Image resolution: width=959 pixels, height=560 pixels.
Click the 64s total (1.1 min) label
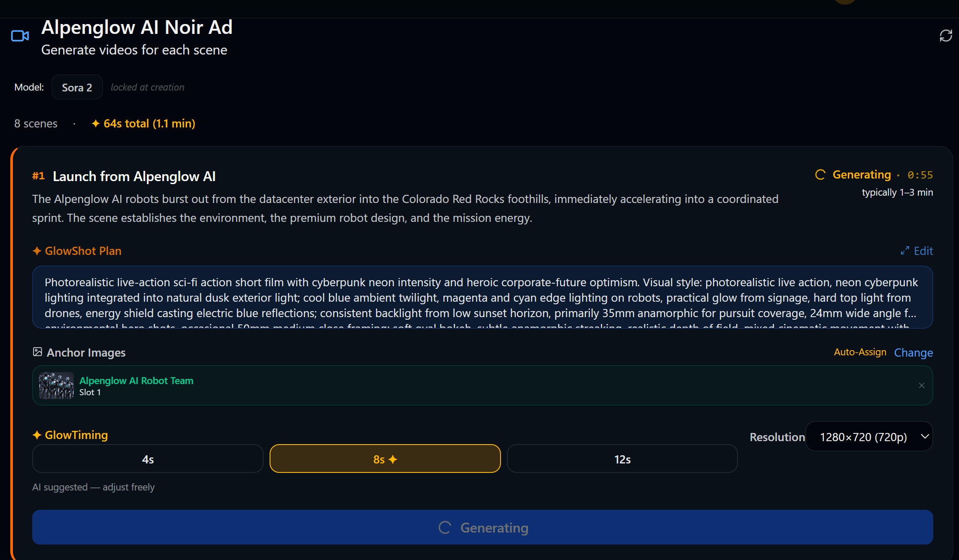click(149, 124)
